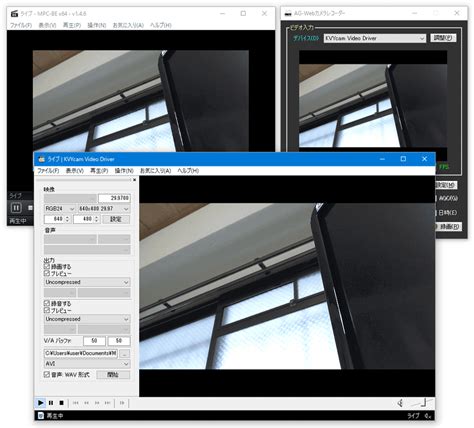
Task: Open the RGB24 color format dropdown
Action: (60, 209)
